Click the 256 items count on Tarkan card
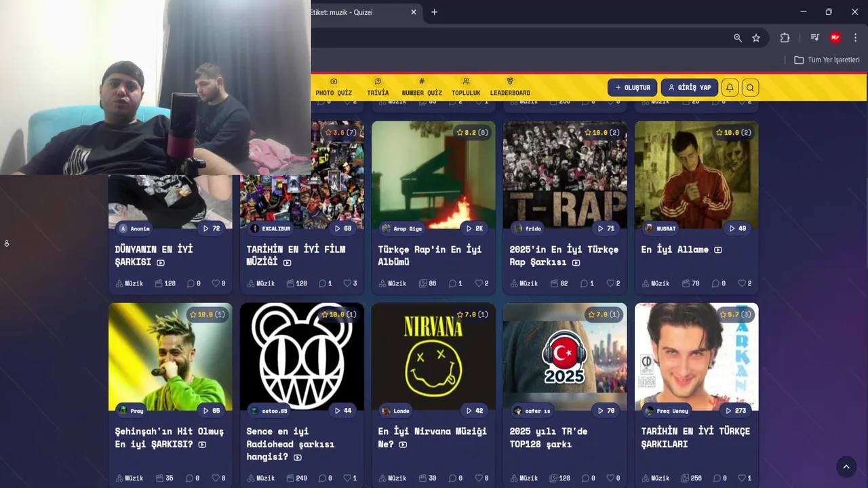 [x=691, y=478]
